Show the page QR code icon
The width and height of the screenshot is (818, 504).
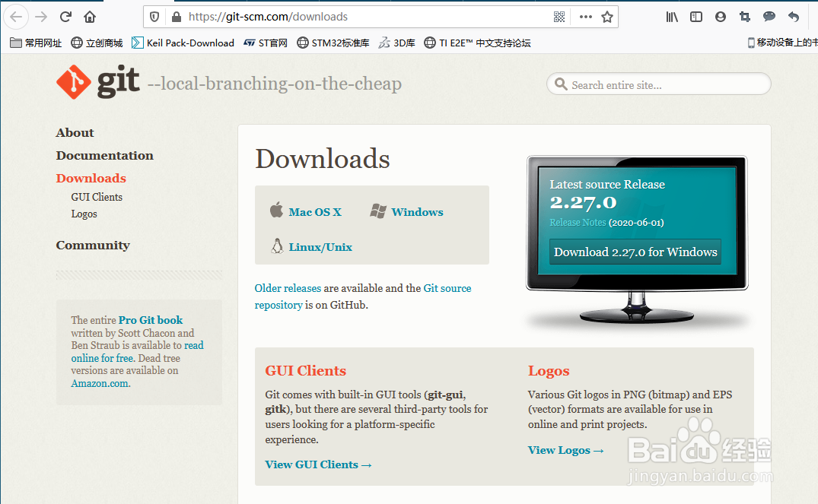point(559,17)
